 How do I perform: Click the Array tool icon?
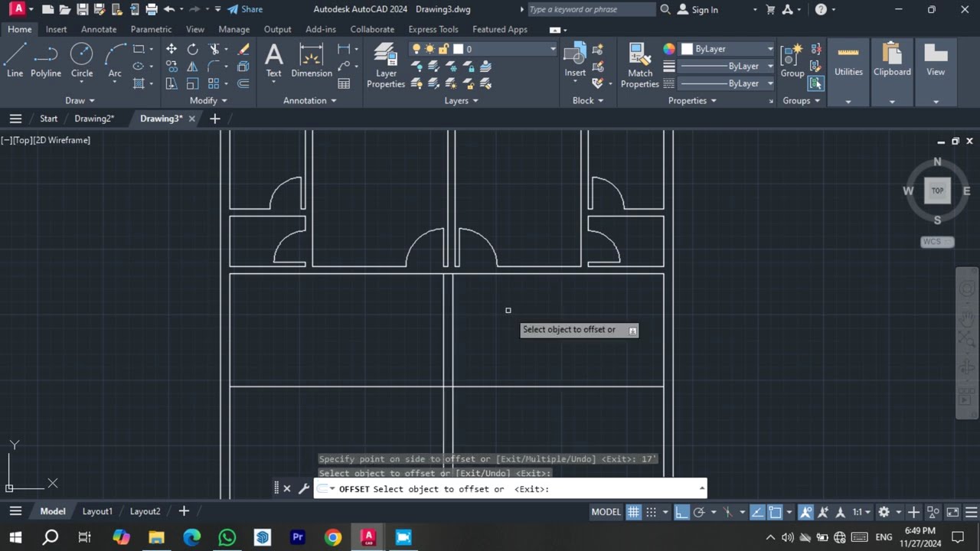tap(214, 84)
